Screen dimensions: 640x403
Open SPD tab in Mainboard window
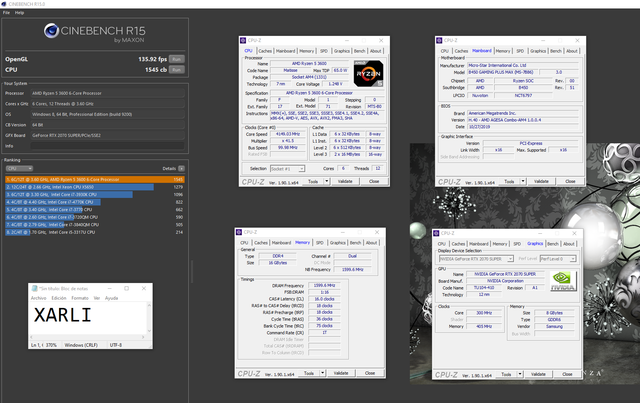click(520, 51)
